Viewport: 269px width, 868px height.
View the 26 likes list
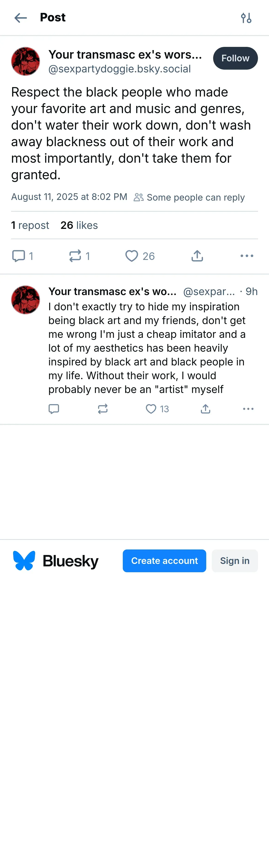tap(79, 225)
